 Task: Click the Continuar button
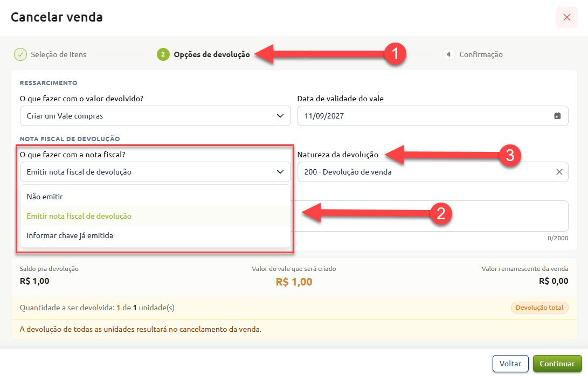[x=557, y=364]
